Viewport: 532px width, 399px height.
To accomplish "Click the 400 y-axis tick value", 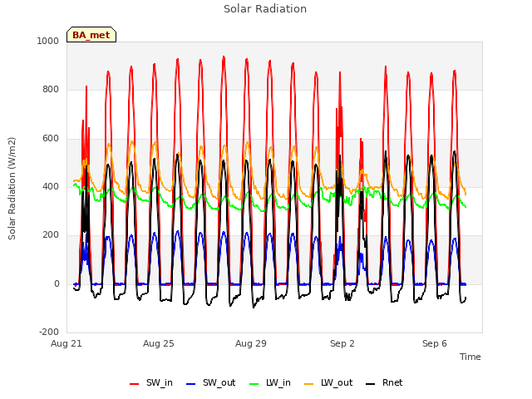I will coord(51,186).
